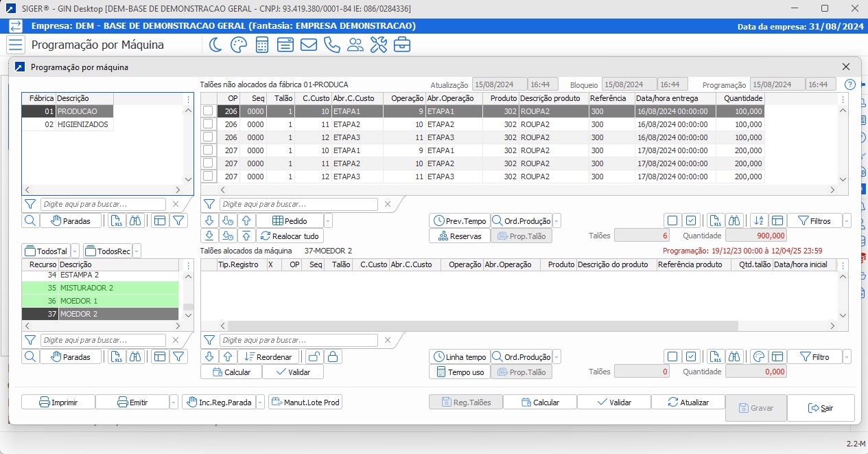
Task: Toggle the moon night mode icon
Action: (x=215, y=45)
